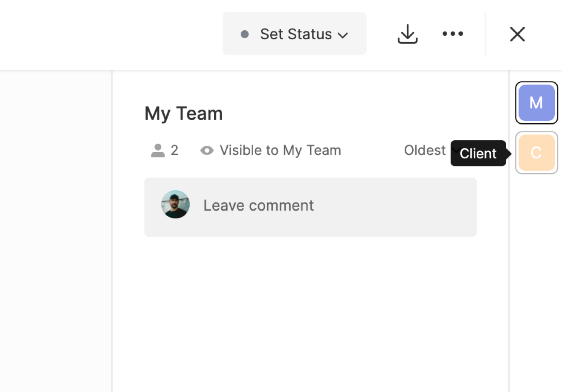Expand the chevron next to Set Status
Image resolution: width=562 pixels, height=392 pixels.
[x=343, y=35]
